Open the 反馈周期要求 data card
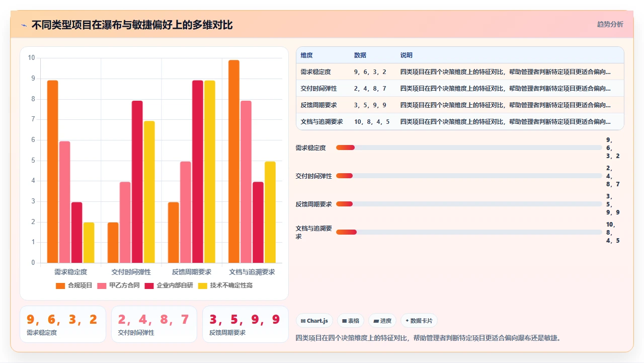The height and width of the screenshot is (363, 644). tap(246, 324)
